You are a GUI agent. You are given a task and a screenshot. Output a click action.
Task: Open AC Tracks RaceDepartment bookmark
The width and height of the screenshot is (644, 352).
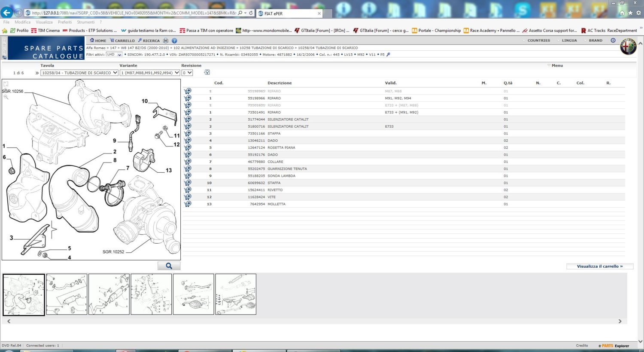[x=609, y=31]
